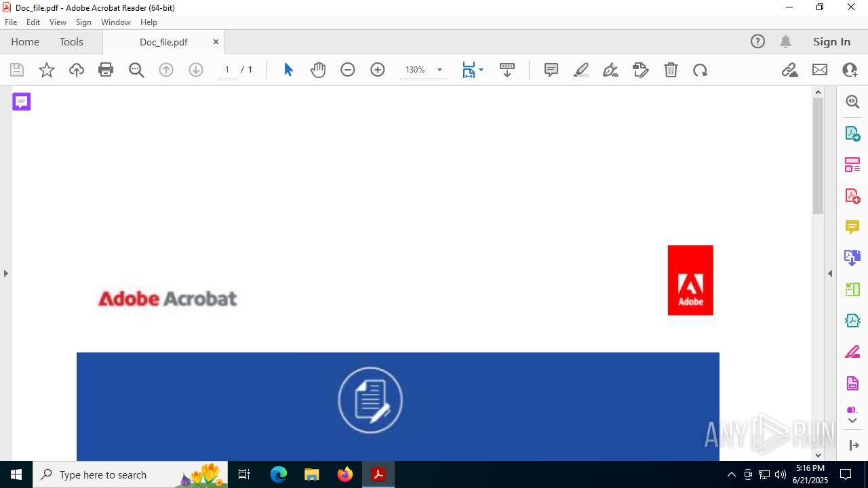Click the Sign In button

831,41
